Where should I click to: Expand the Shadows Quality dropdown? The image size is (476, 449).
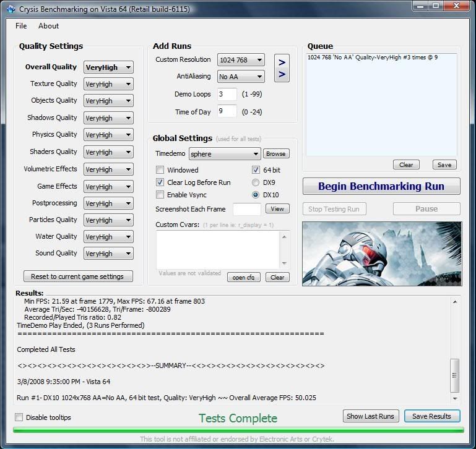pyautogui.click(x=108, y=118)
